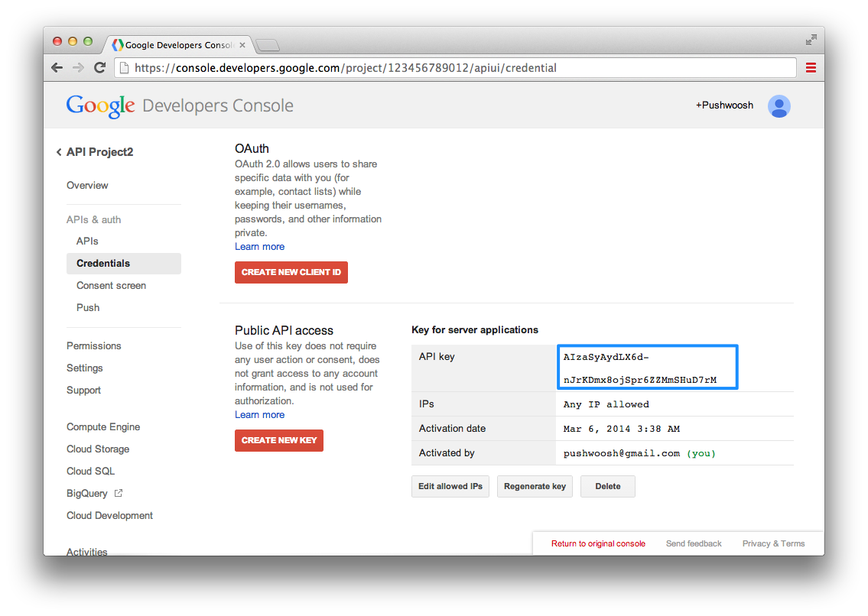This screenshot has width=868, height=616.
Task: Click the 'Any IP allowed' value
Action: (606, 404)
